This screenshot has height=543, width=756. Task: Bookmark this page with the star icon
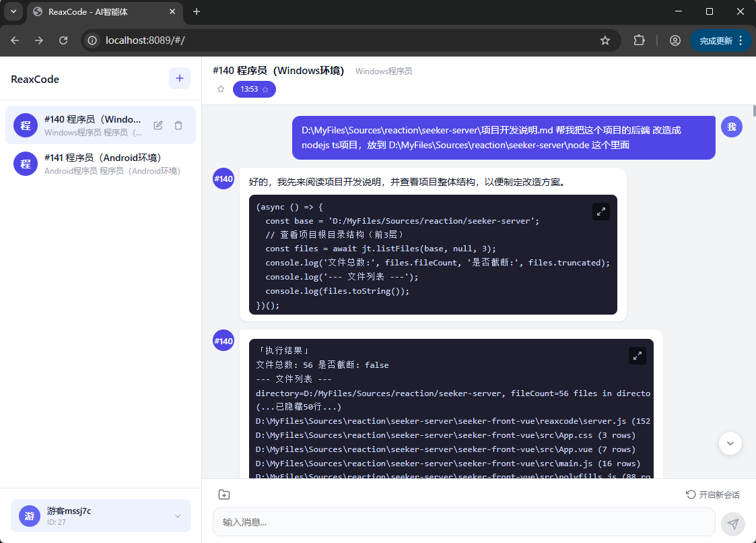[x=605, y=40]
